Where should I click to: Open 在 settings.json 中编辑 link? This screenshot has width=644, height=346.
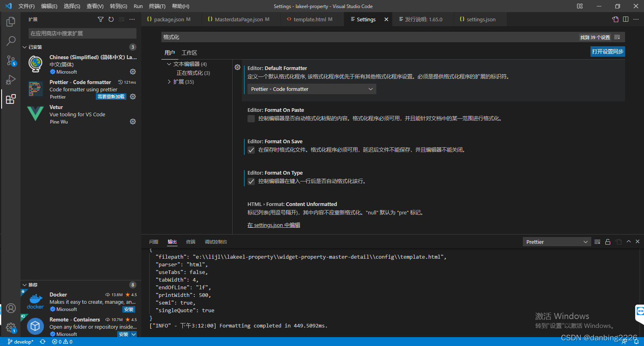tap(274, 225)
